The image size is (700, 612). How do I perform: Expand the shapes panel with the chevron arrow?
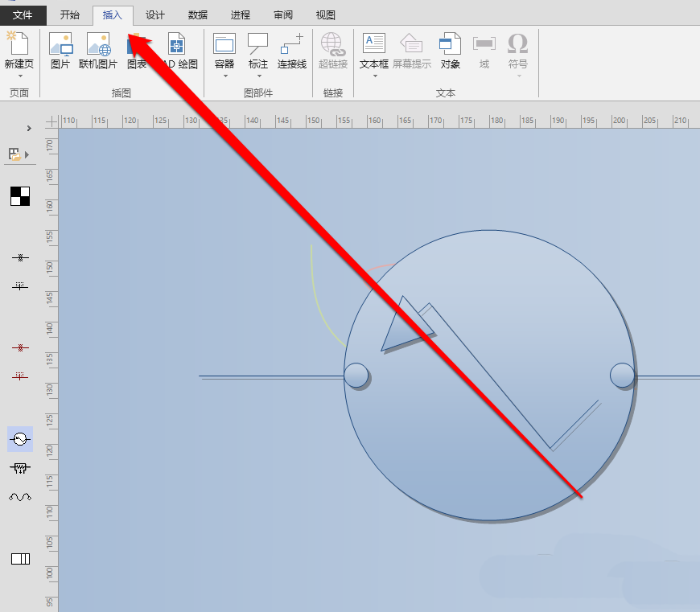[x=29, y=127]
